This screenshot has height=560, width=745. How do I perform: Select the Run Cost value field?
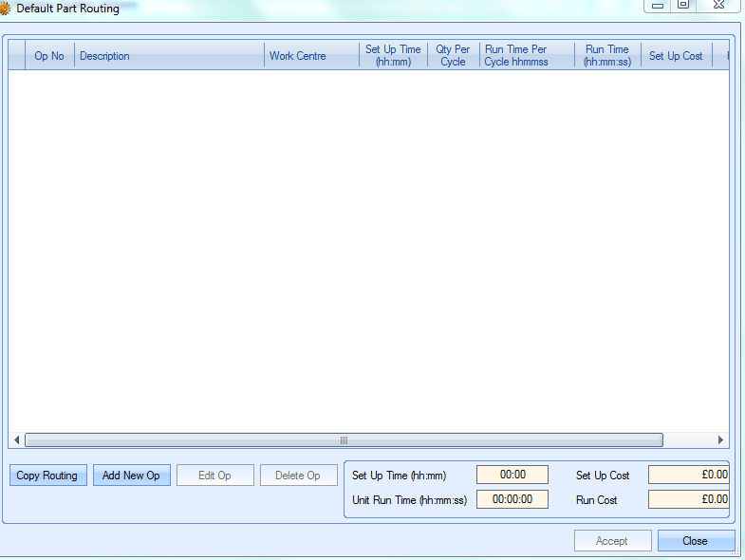point(688,499)
